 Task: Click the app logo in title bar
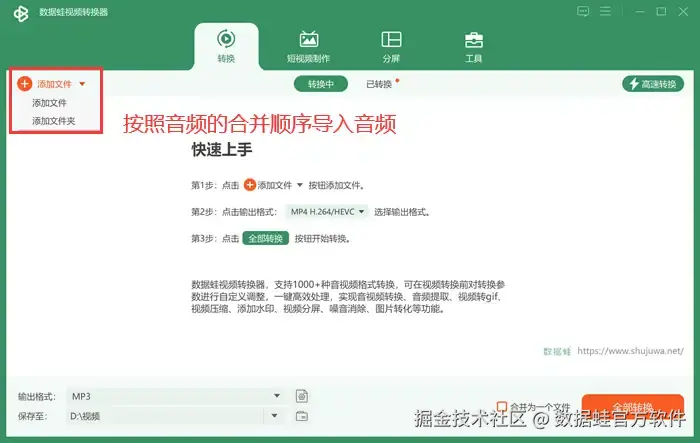pyautogui.click(x=21, y=13)
